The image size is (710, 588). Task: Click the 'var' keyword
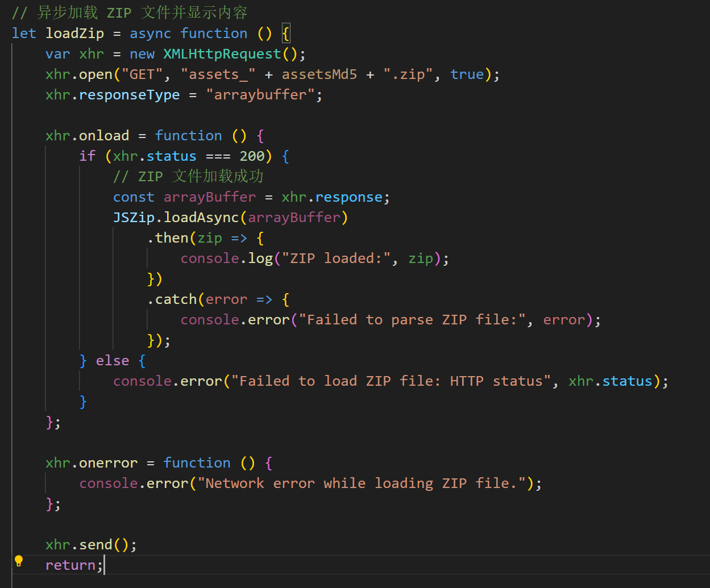58,54
